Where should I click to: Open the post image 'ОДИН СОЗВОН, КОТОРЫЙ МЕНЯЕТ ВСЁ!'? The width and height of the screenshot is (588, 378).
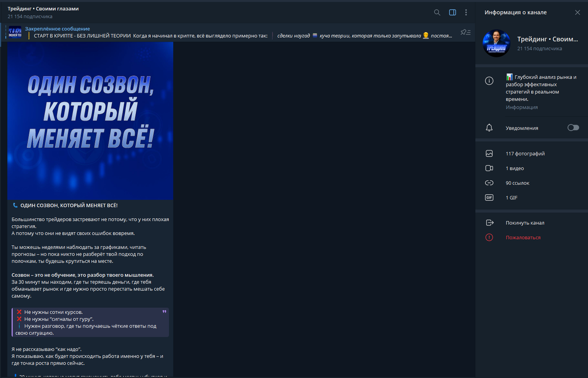point(91,121)
